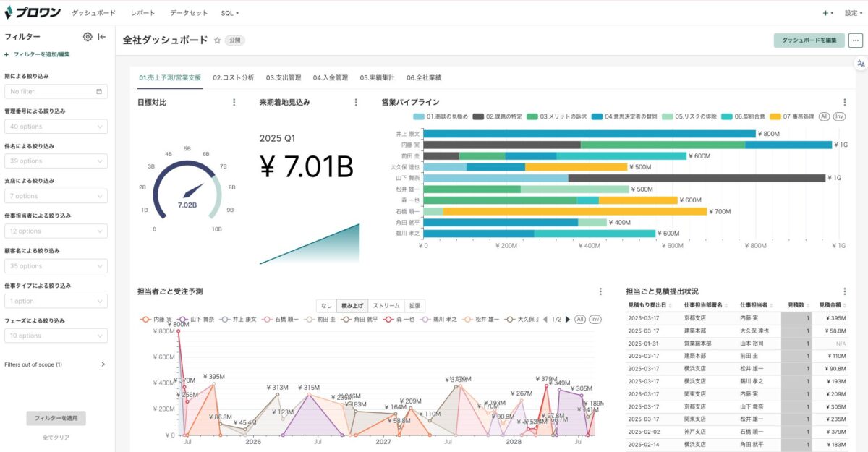Click the ダッシュボードを編集 button
The image size is (868, 452).
tap(809, 40)
